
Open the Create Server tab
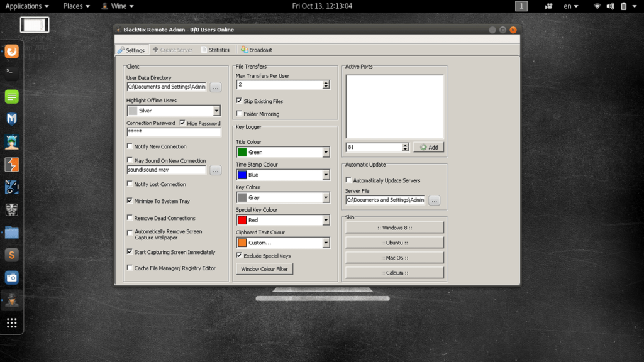click(x=172, y=50)
